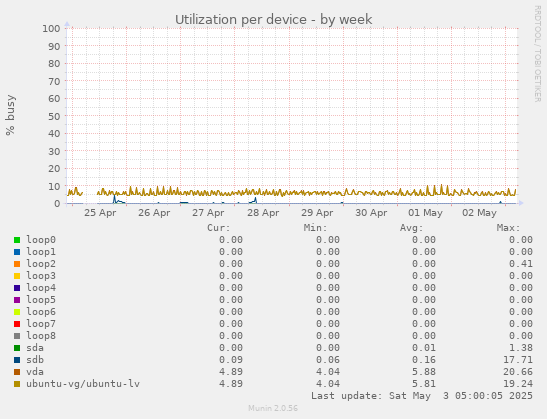Select the loop2 legend label

coord(41,263)
